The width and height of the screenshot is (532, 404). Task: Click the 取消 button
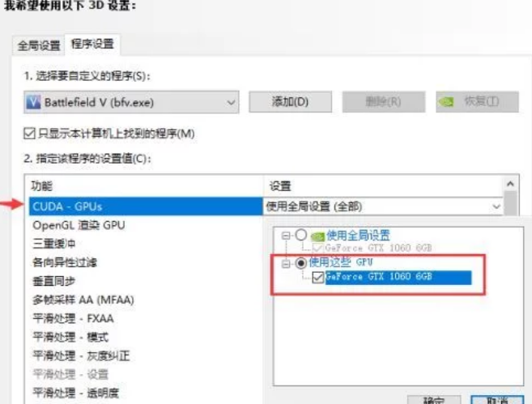click(x=496, y=400)
